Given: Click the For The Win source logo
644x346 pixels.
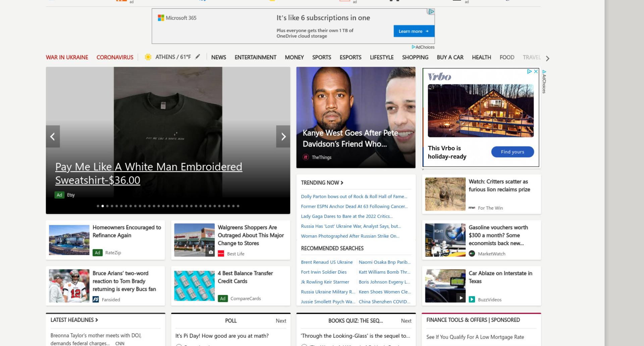Looking at the screenshot, I should [472, 208].
